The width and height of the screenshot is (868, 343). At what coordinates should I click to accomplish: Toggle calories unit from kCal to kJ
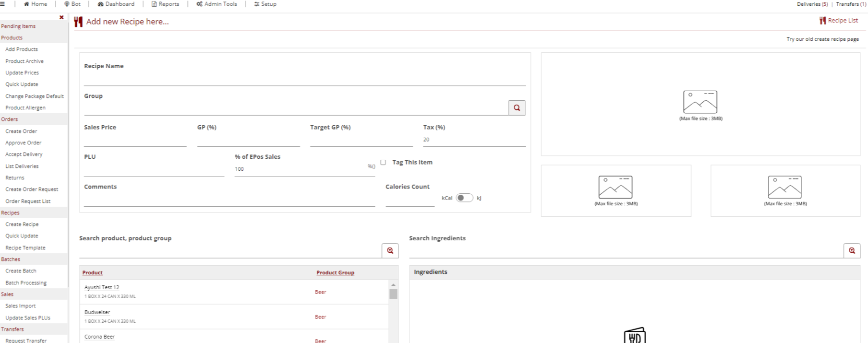pyautogui.click(x=464, y=198)
